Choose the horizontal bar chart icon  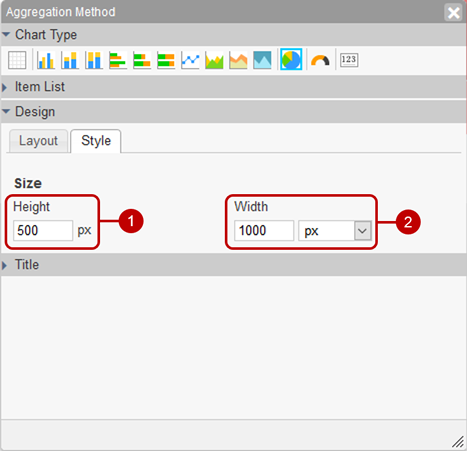click(x=118, y=60)
